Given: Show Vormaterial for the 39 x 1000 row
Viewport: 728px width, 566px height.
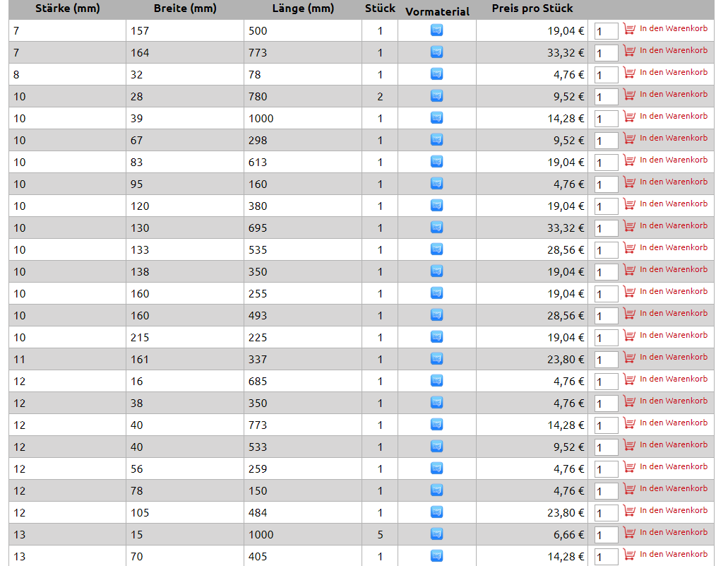Looking at the screenshot, I should tap(436, 117).
